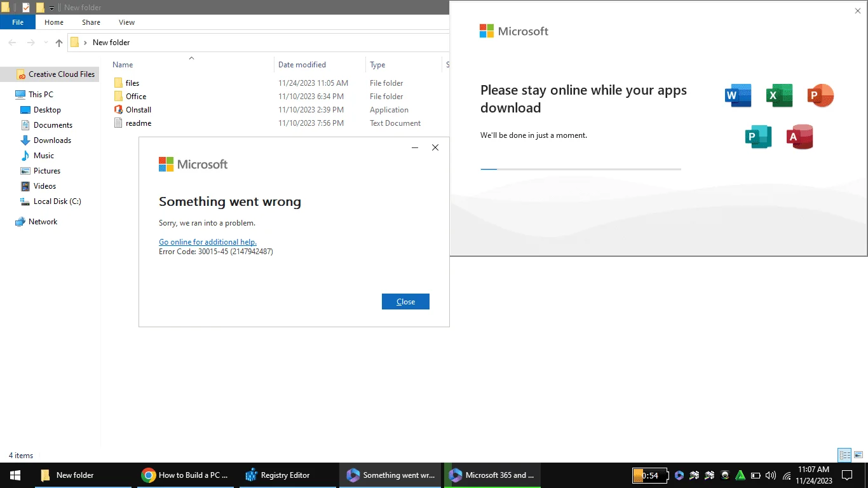Open the File menu in Explorer
868x488 pixels.
(x=18, y=22)
